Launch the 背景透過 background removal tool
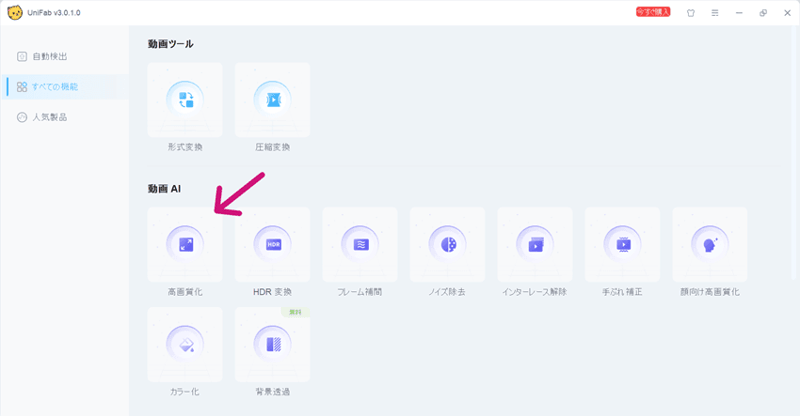 pyautogui.click(x=272, y=344)
